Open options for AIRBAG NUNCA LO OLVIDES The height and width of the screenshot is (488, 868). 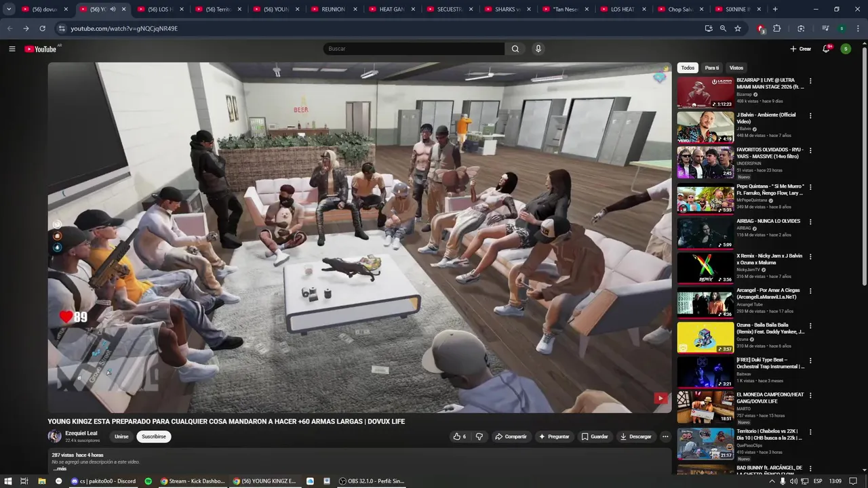click(x=810, y=222)
